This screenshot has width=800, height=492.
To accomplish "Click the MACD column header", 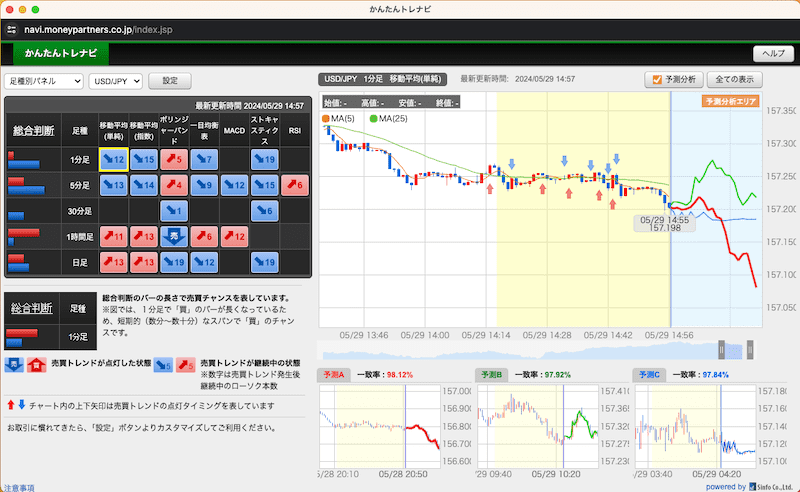I will pyautogui.click(x=234, y=131).
